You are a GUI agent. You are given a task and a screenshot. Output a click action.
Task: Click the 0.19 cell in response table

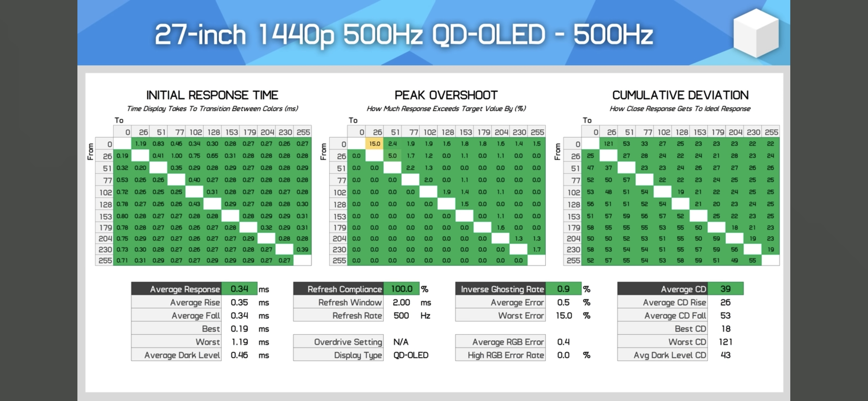(122, 156)
